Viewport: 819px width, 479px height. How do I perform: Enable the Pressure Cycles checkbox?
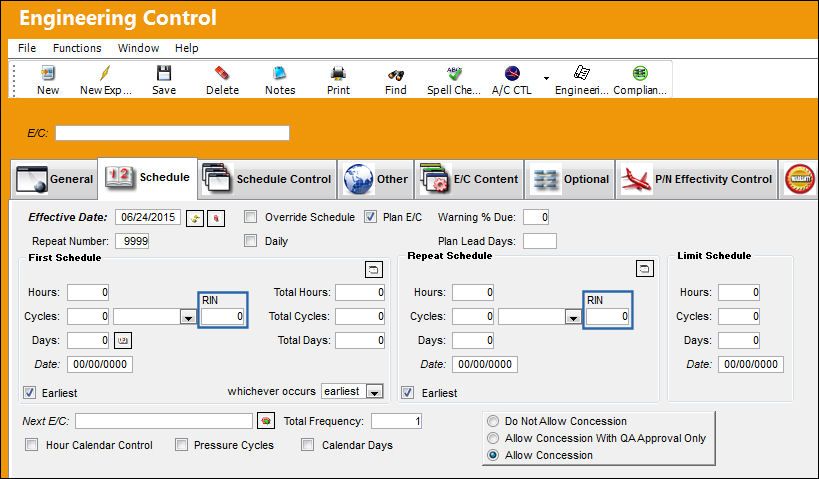[181, 445]
